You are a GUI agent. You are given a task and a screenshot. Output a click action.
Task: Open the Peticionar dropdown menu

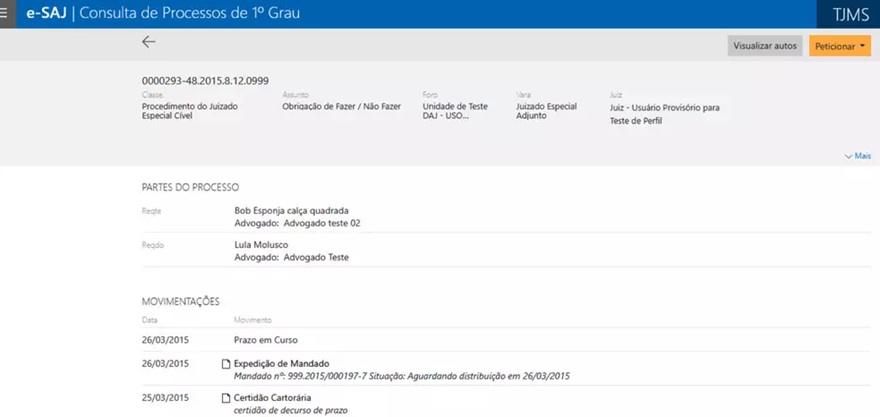[x=840, y=46]
